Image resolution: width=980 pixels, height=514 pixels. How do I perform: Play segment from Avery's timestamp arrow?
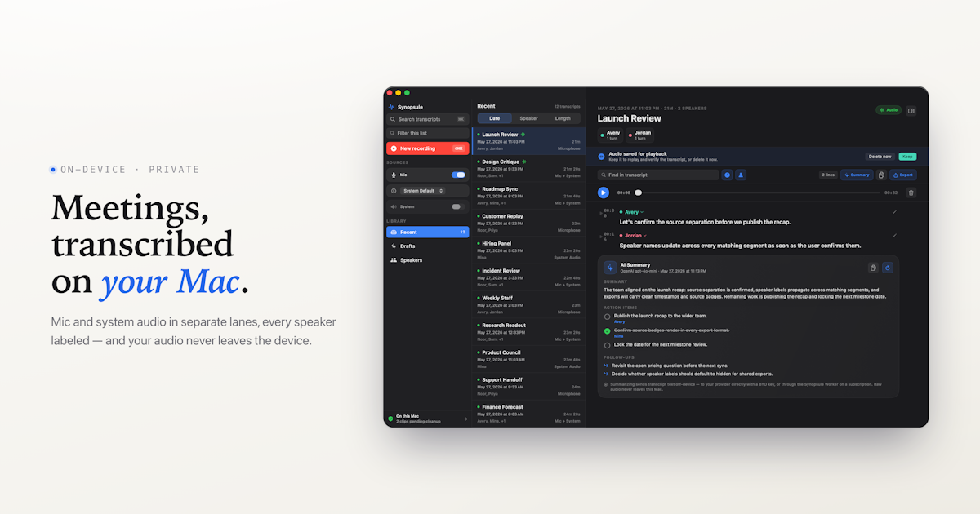pyautogui.click(x=601, y=211)
